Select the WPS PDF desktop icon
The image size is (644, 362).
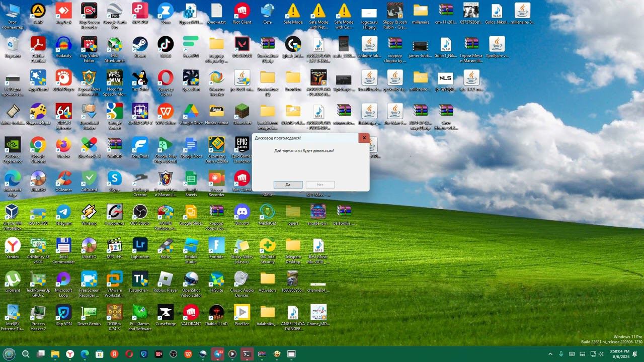click(x=140, y=14)
